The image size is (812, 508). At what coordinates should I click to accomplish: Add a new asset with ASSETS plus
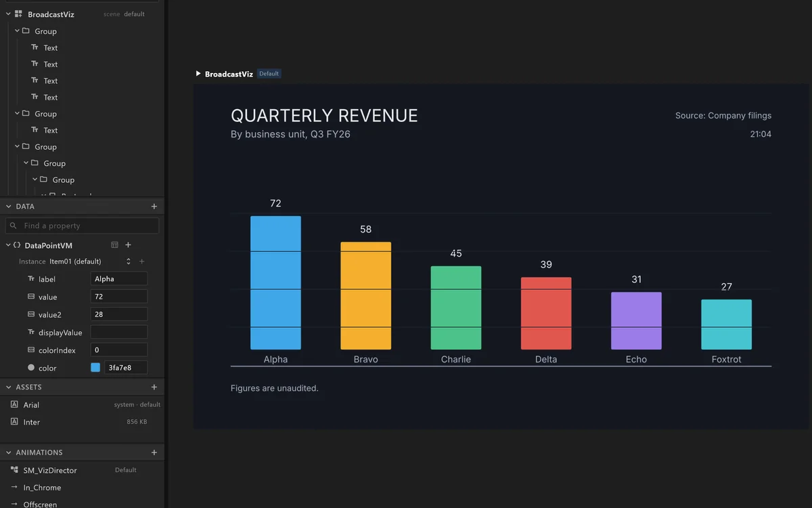[x=154, y=387]
